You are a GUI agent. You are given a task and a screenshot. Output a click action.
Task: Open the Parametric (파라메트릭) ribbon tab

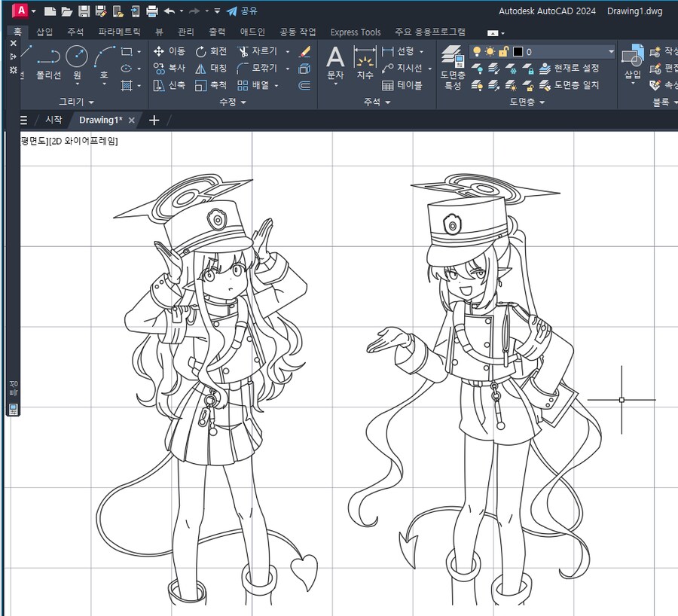tap(119, 32)
